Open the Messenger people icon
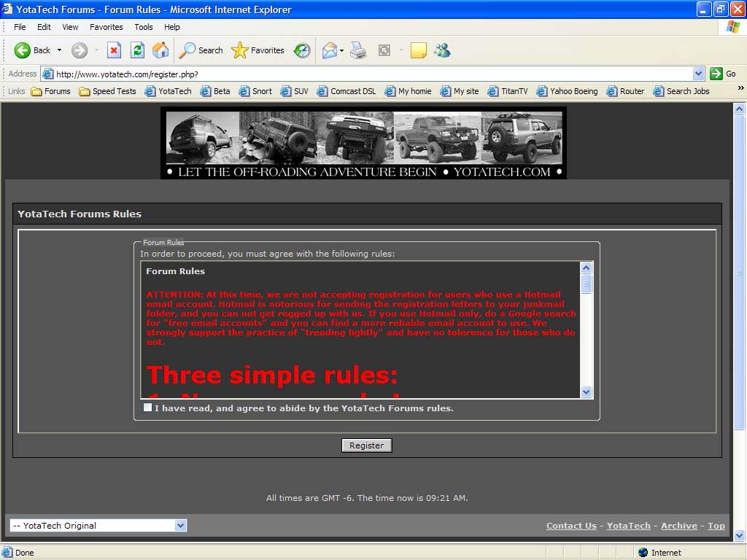This screenshot has height=560, width=747. click(x=442, y=50)
